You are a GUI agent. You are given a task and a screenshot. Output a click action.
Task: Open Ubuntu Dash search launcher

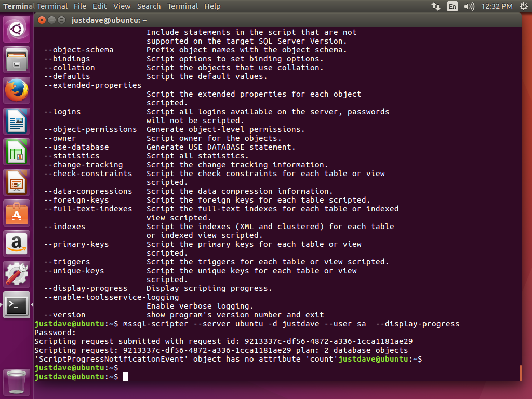(17, 29)
